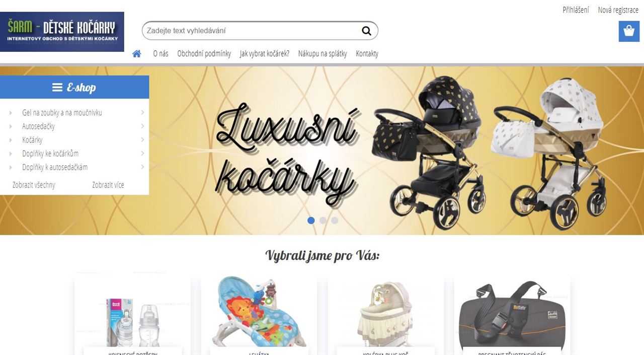Image resolution: width=644 pixels, height=355 pixels.
Task: Expand the Autosedačky category arrow
Action: [142, 126]
